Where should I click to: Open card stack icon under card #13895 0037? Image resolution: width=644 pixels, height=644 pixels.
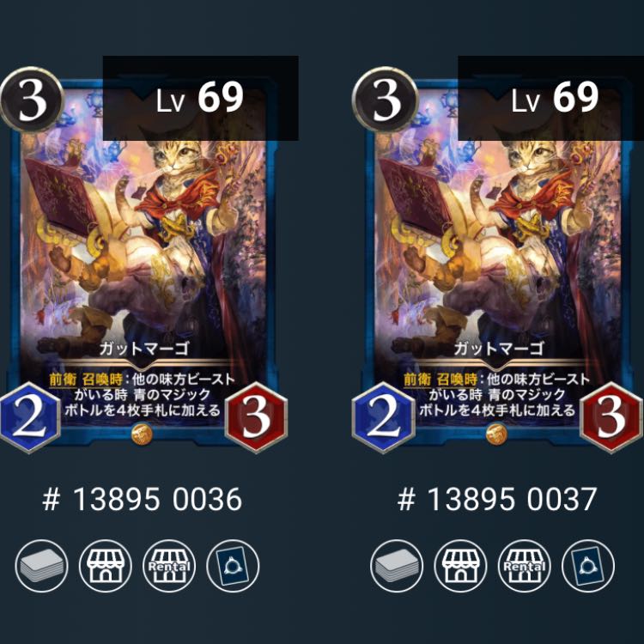397,566
